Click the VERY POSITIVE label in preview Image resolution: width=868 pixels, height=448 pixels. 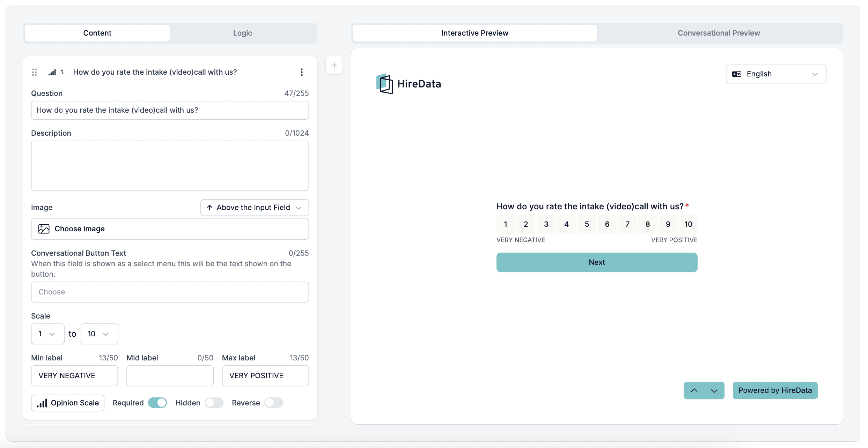[x=674, y=240]
